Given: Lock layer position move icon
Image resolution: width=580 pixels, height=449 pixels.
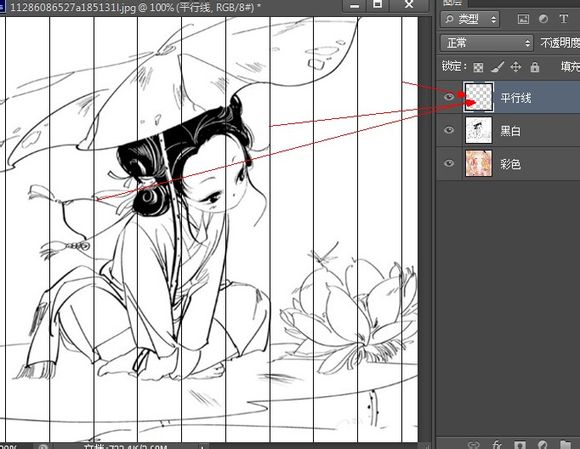Looking at the screenshot, I should pos(516,67).
